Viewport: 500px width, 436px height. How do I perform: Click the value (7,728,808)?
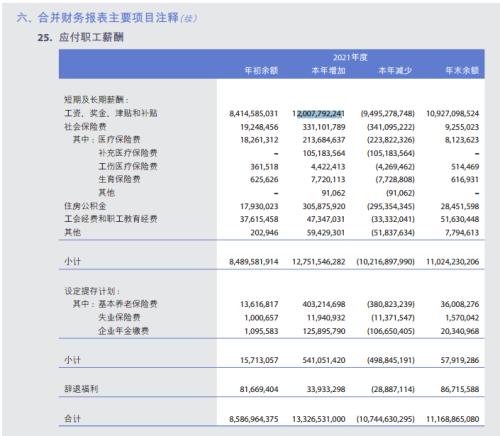pos(395,180)
